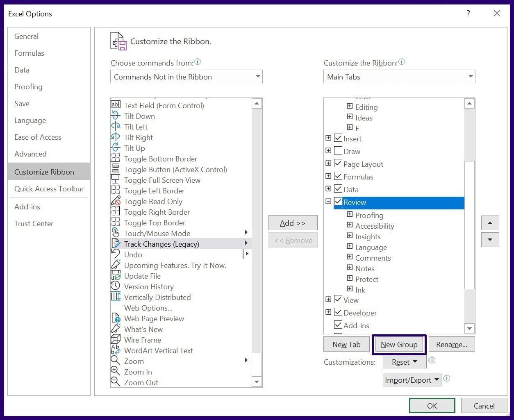Screen dimensions: 514x420
Task: Click the Vertically Distributed icon
Action: 116,297
